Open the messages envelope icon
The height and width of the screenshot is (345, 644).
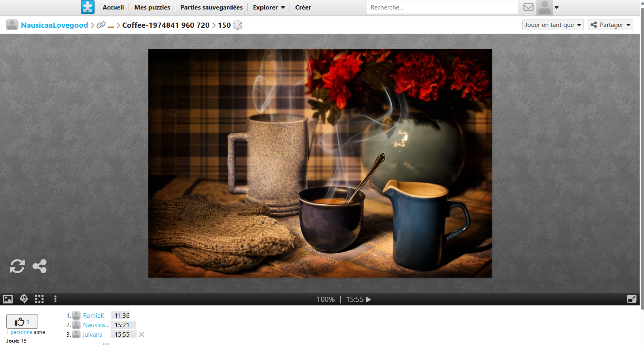(x=528, y=7)
